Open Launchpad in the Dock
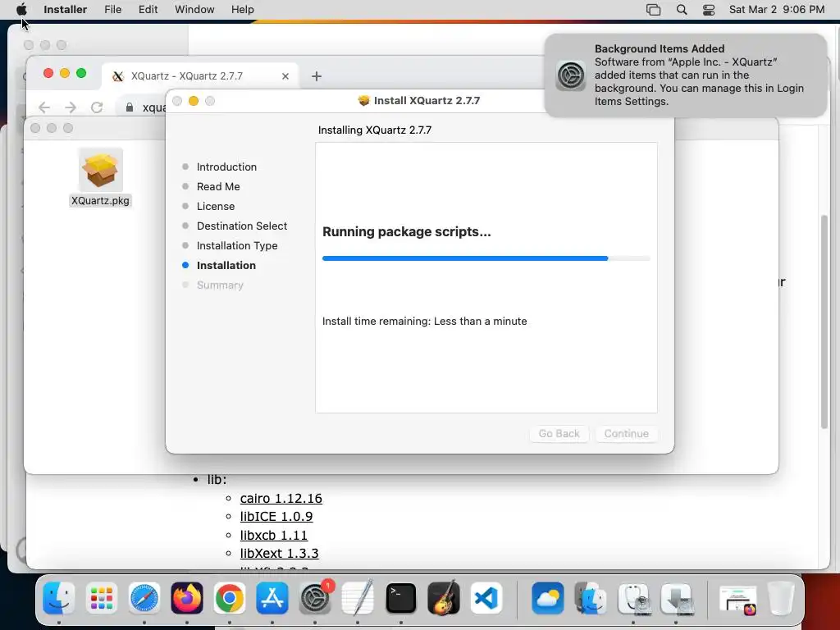The image size is (840, 630). pos(101,598)
